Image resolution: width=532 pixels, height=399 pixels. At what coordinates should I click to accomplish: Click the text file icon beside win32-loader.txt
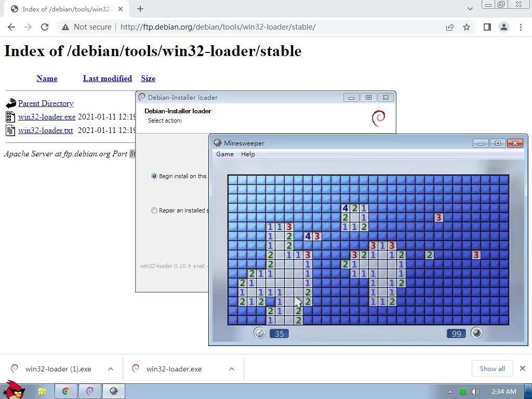[10, 130]
